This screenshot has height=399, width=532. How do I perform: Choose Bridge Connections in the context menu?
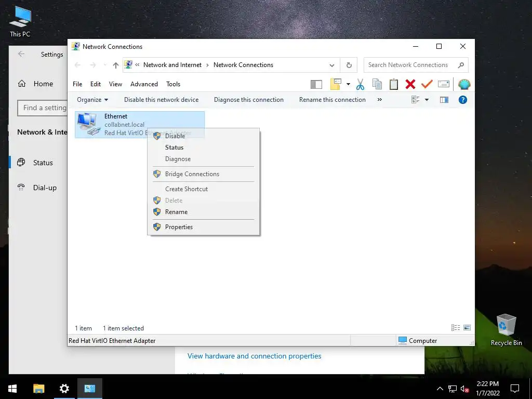pyautogui.click(x=204, y=174)
